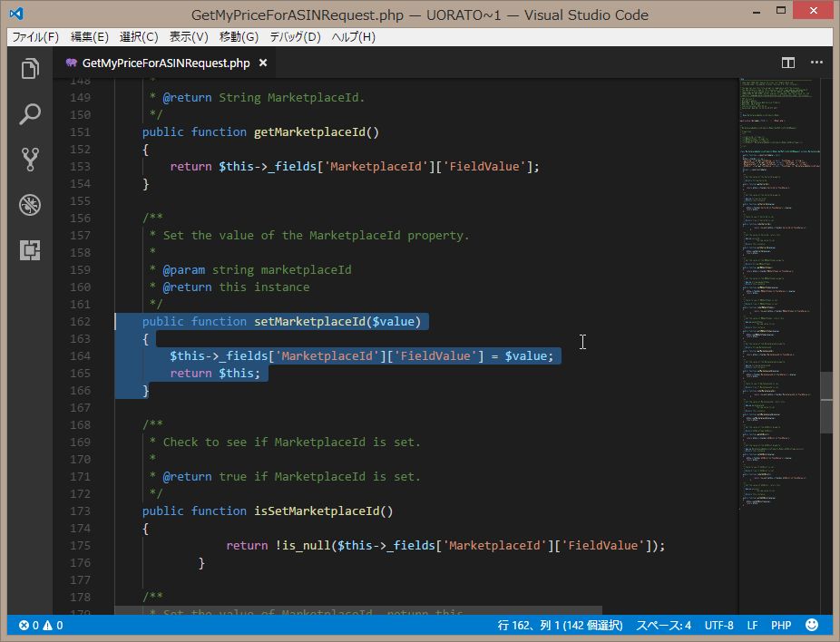Viewport: 840px width, 642px height.
Task: Click the vertical scrollbar thumb
Action: (826, 402)
